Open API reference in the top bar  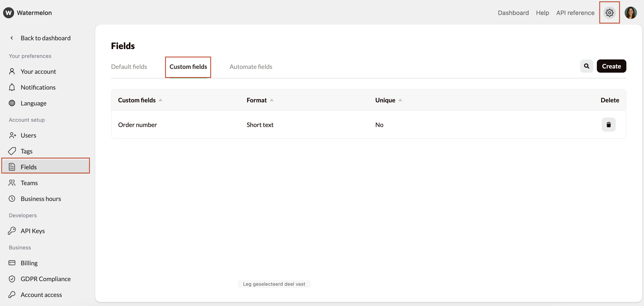click(x=575, y=13)
